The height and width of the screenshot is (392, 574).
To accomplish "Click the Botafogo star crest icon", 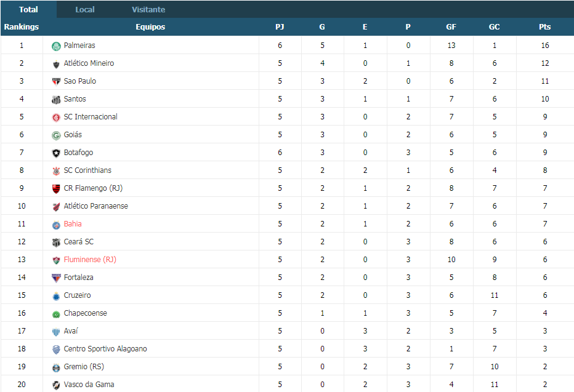I will click(x=56, y=153).
